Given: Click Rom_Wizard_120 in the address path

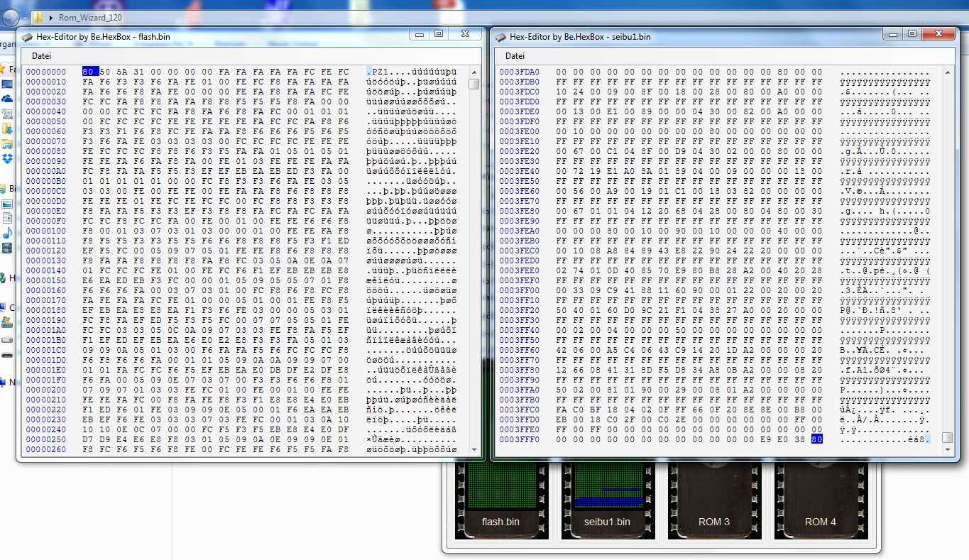Looking at the screenshot, I should [x=84, y=17].
